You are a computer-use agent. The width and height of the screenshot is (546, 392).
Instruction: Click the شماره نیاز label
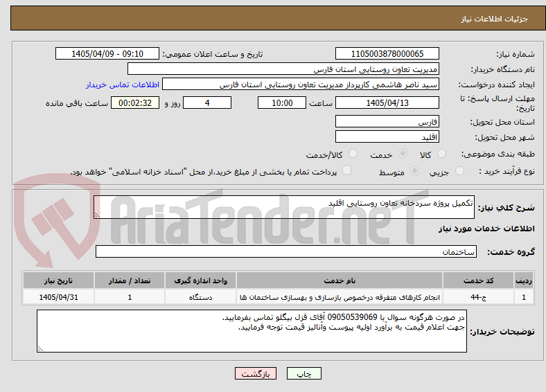(516, 54)
